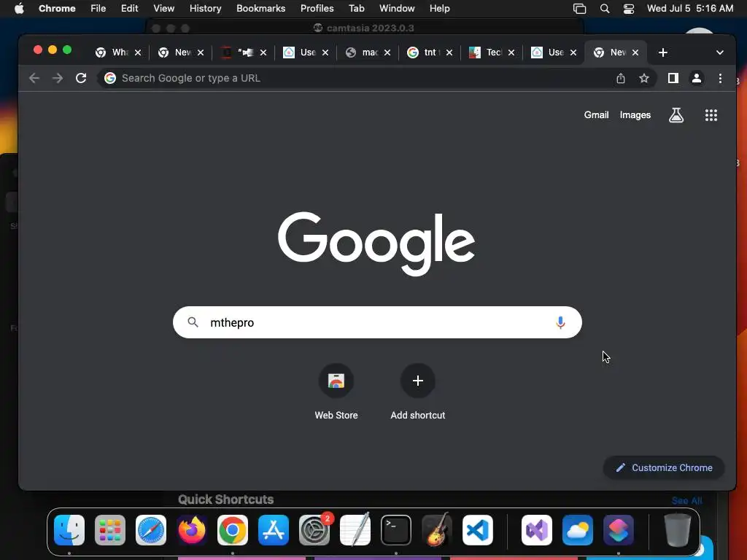Click the Google logo
The height and width of the screenshot is (560, 747).
tap(376, 244)
